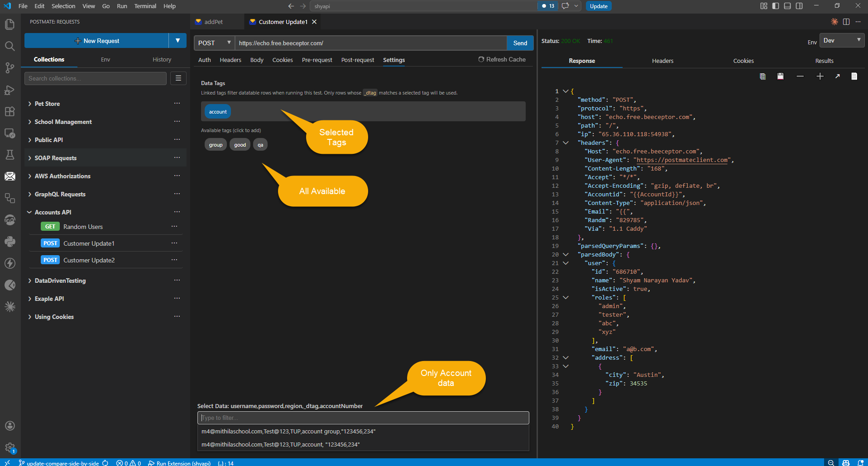Open the response Results tab

[x=824, y=61]
